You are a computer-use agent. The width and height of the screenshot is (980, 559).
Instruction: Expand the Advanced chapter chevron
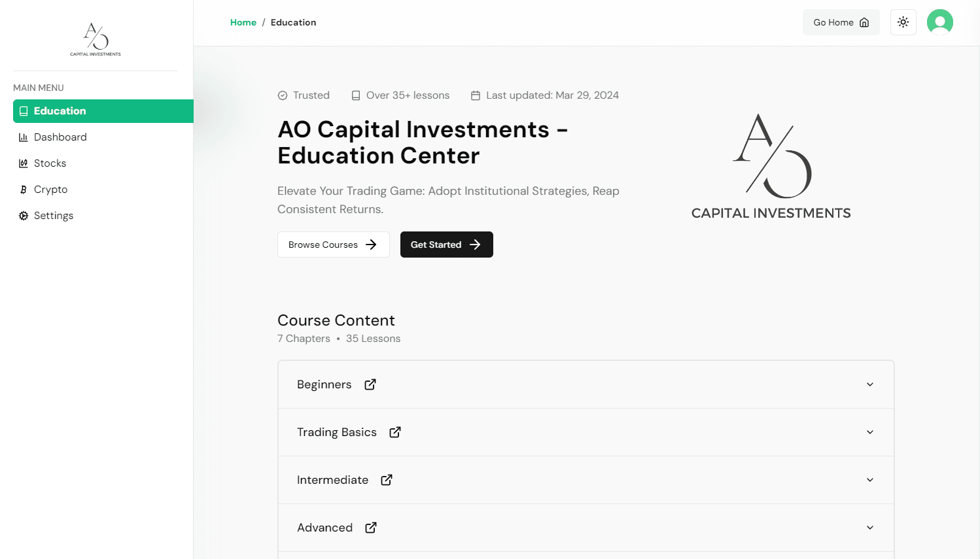click(870, 528)
